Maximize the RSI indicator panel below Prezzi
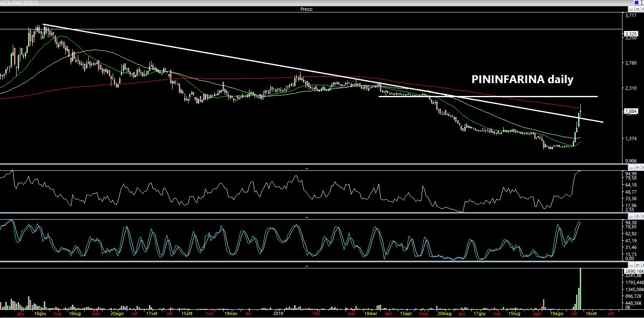The height and width of the screenshot is (318, 644). pos(637,167)
